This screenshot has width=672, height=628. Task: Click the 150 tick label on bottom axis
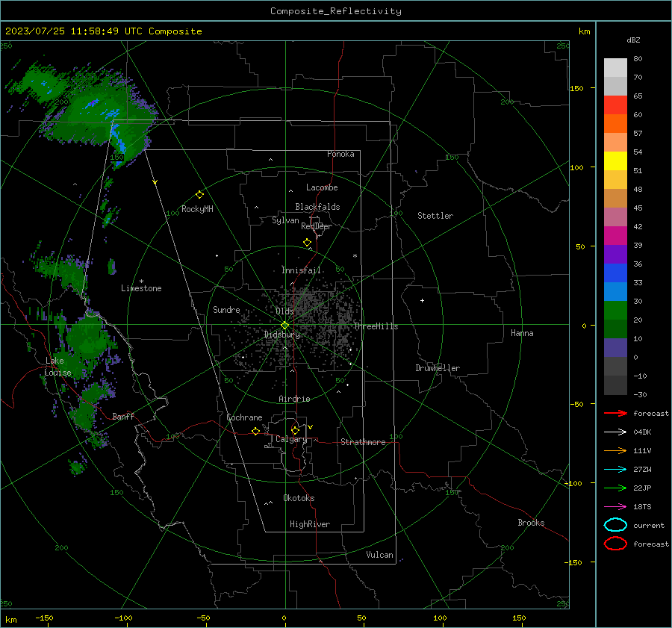(519, 618)
